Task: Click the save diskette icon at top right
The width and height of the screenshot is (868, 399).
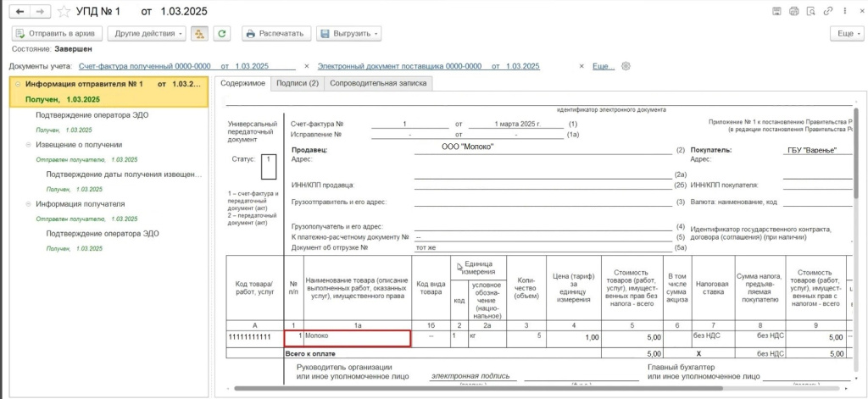Action: click(x=776, y=11)
